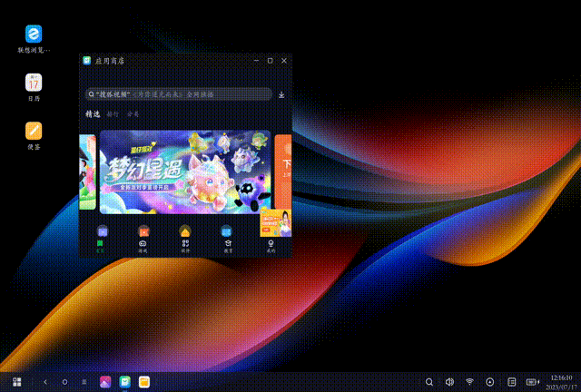Select the 教育 education tab in bottom navigation

[x=228, y=247]
